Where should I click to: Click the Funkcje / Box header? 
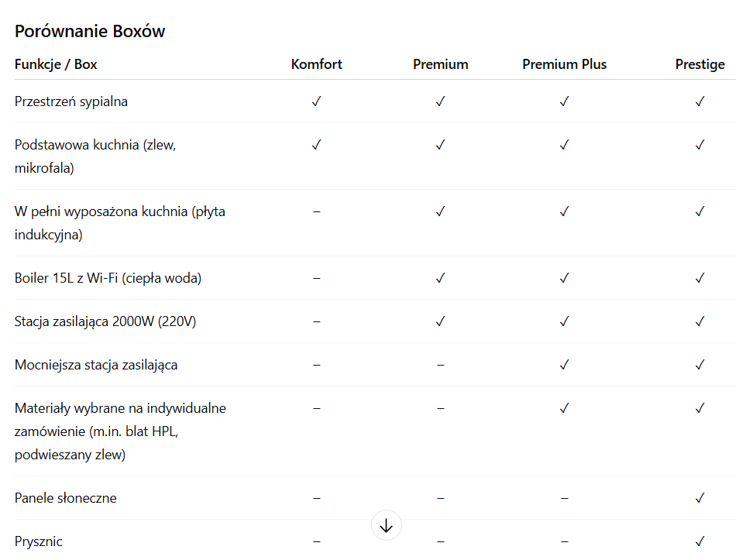pos(56,64)
